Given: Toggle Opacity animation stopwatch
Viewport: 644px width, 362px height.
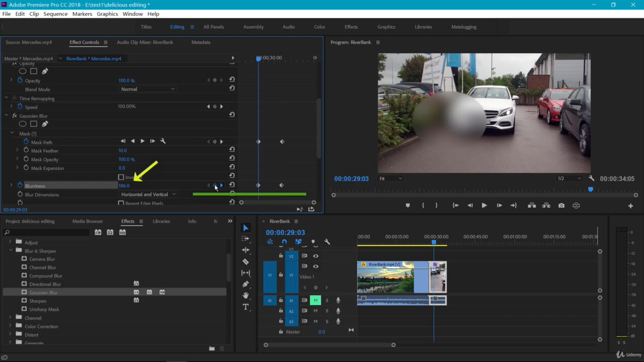Looking at the screenshot, I should [x=20, y=80].
